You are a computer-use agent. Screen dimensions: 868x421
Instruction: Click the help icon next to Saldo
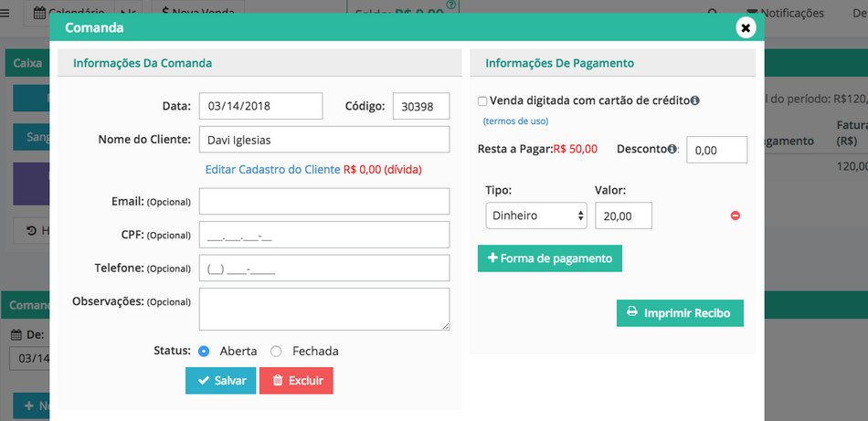click(x=451, y=5)
